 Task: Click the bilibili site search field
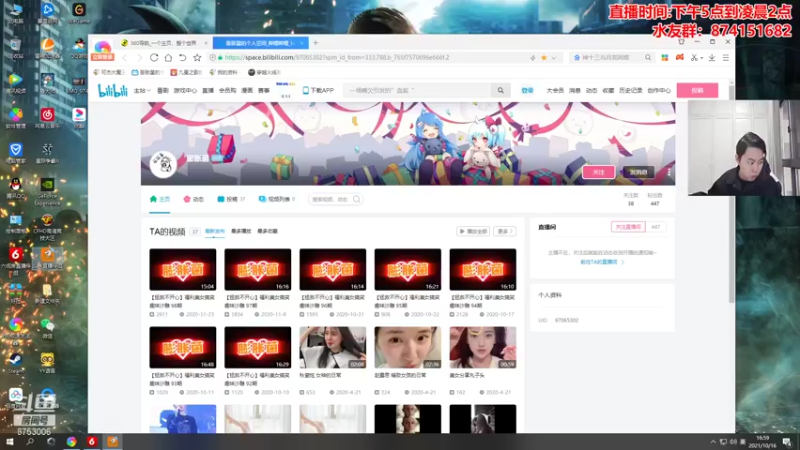[416, 90]
